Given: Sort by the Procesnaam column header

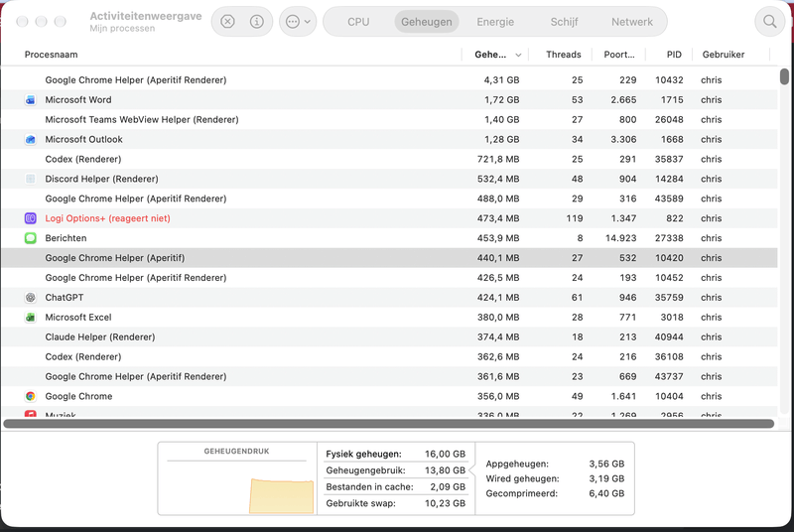Looking at the screenshot, I should (52, 55).
